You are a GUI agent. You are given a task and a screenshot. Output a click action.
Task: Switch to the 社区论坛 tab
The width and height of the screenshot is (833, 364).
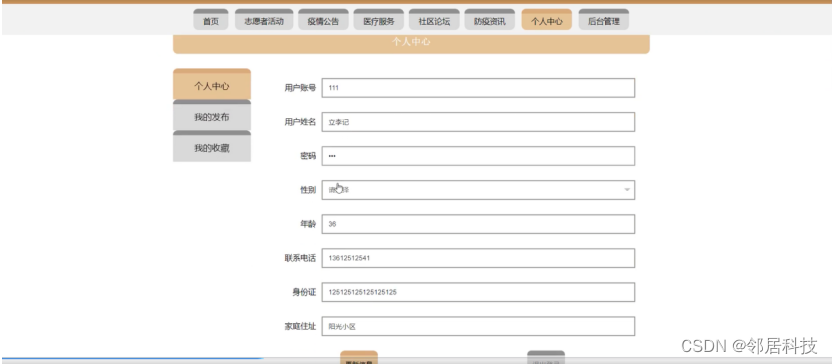pos(434,20)
